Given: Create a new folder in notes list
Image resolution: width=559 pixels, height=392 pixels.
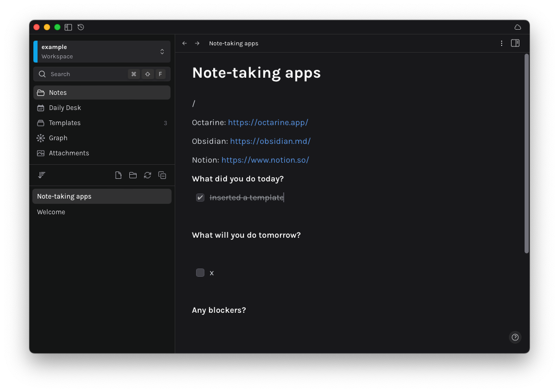Looking at the screenshot, I should click(133, 175).
